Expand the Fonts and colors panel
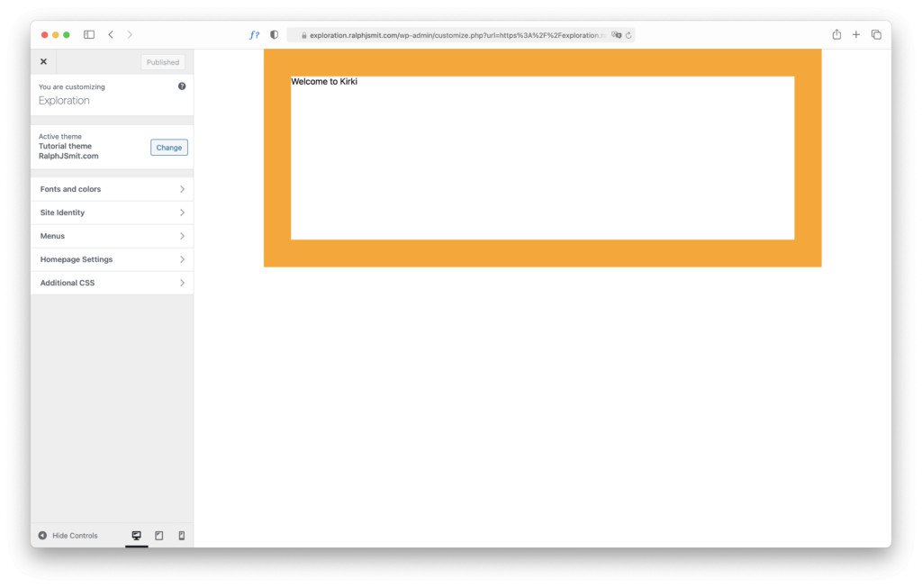 112,189
